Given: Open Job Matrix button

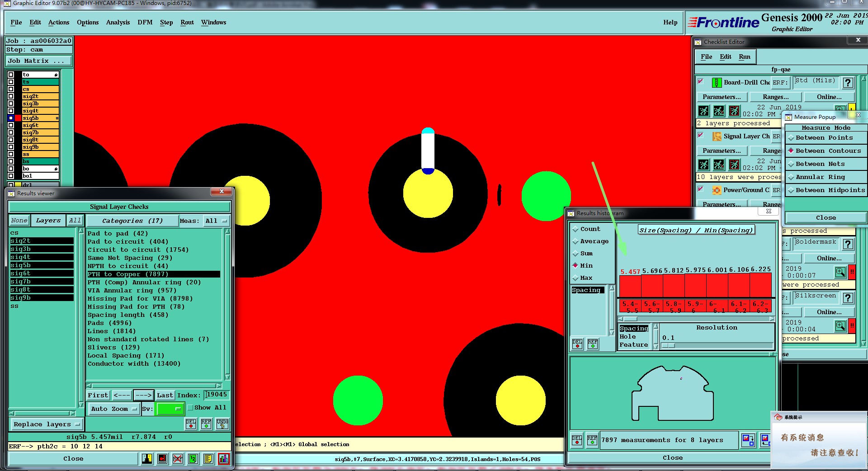Looking at the screenshot, I should [x=39, y=61].
